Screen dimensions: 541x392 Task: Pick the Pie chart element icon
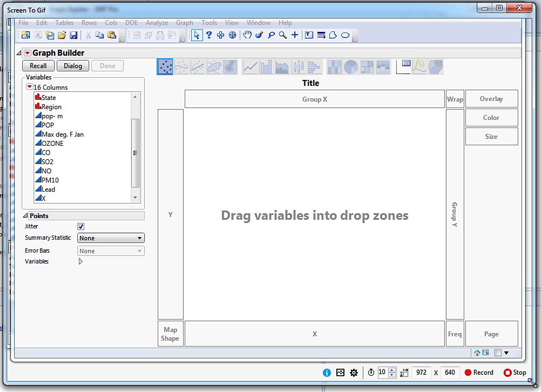point(351,66)
